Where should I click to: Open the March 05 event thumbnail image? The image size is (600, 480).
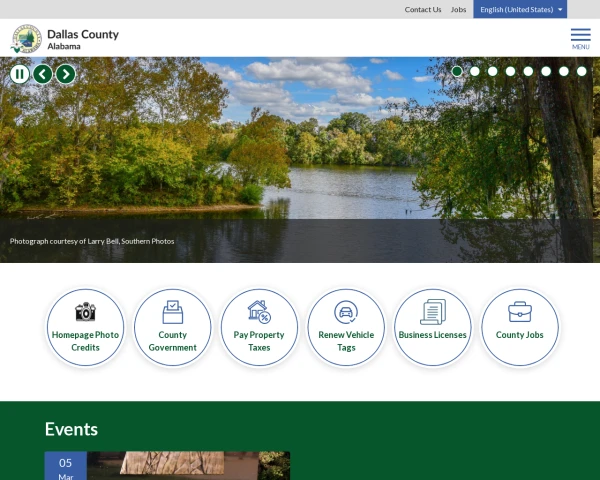tap(188, 465)
